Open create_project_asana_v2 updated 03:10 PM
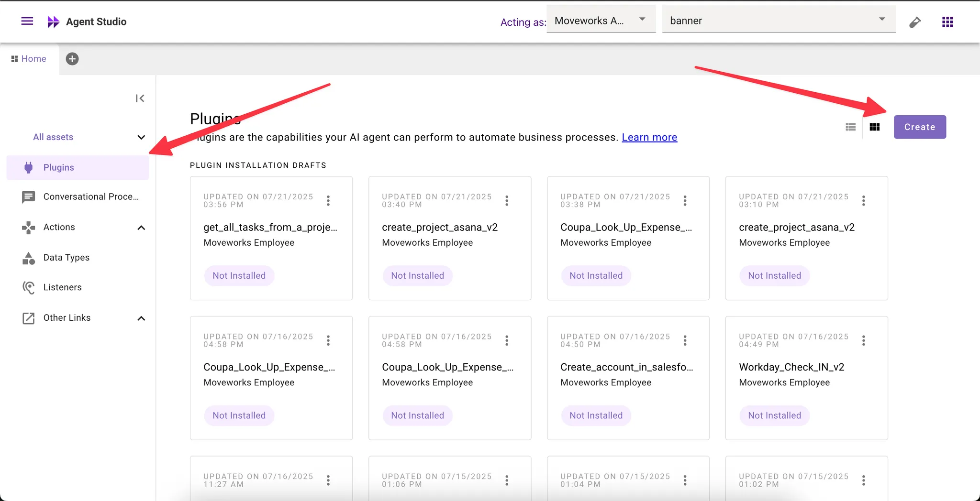The height and width of the screenshot is (501, 980). click(x=797, y=228)
